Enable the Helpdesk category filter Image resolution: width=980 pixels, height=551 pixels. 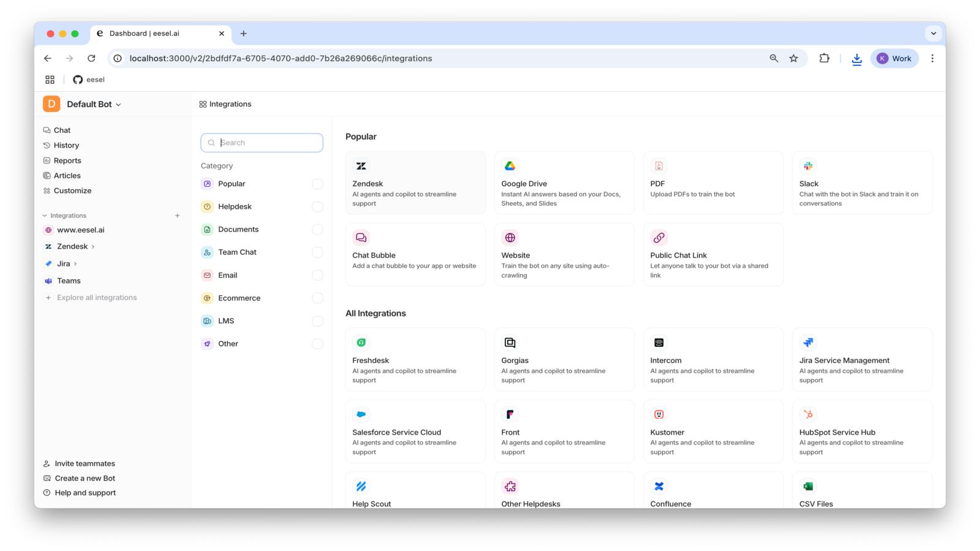[x=317, y=206]
